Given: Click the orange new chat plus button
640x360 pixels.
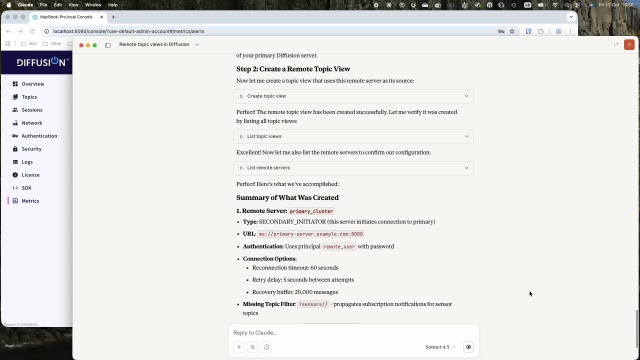Looking at the screenshot, I should coord(629,44).
